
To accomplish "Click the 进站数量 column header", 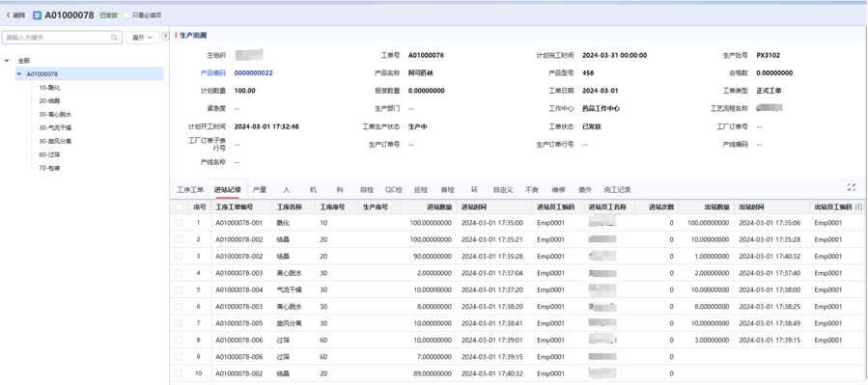I will pyautogui.click(x=438, y=206).
